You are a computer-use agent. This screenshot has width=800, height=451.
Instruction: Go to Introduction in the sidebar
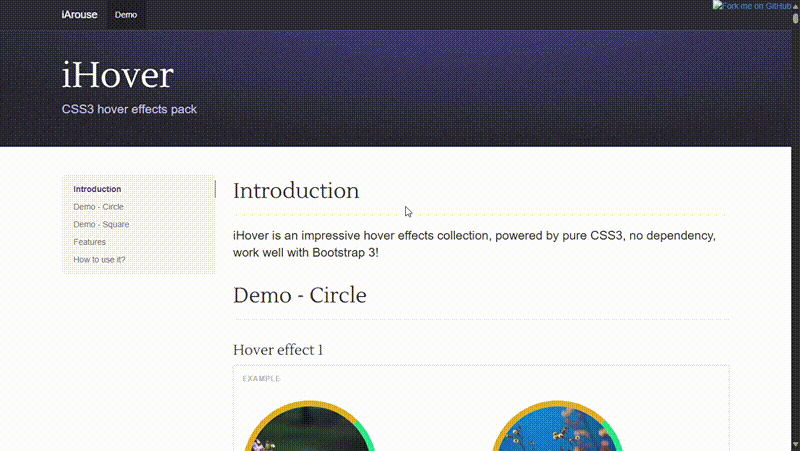tap(97, 189)
